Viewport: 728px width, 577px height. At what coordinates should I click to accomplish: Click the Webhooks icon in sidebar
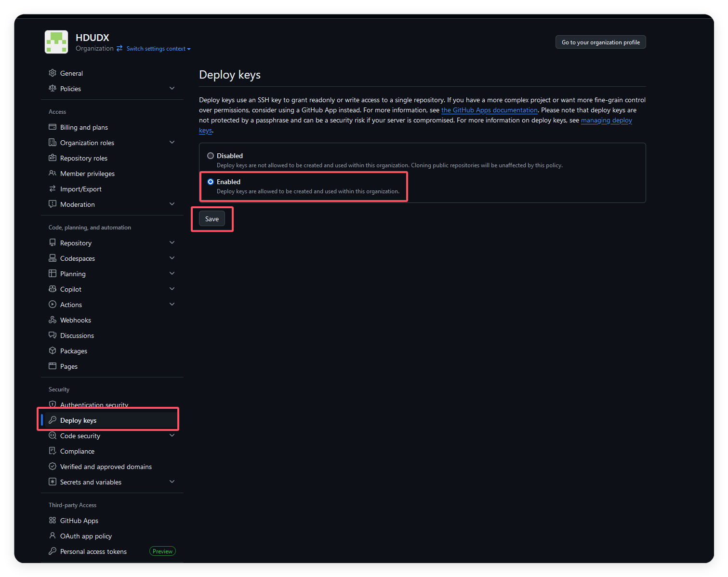(x=53, y=320)
